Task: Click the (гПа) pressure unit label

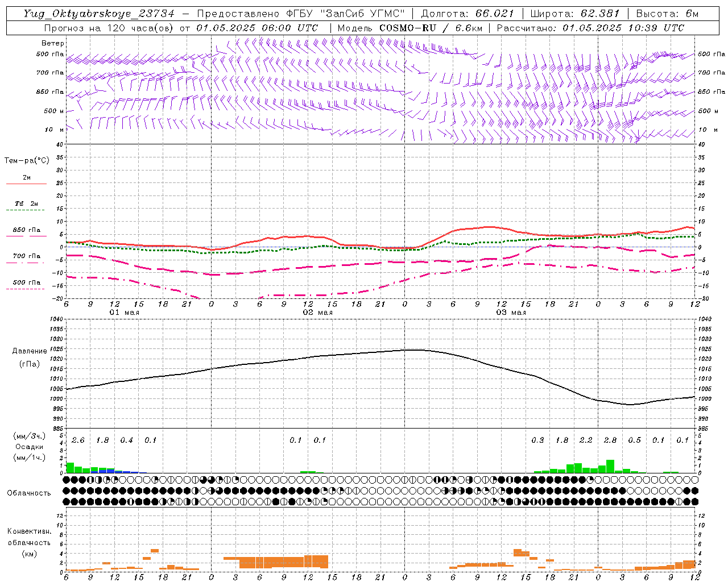Action: point(30,364)
